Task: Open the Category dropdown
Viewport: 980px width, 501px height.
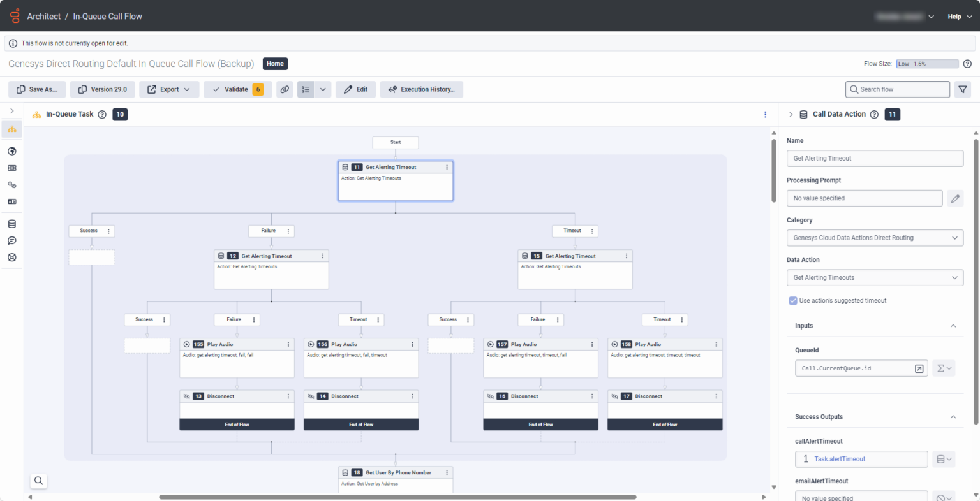Action: click(x=874, y=238)
